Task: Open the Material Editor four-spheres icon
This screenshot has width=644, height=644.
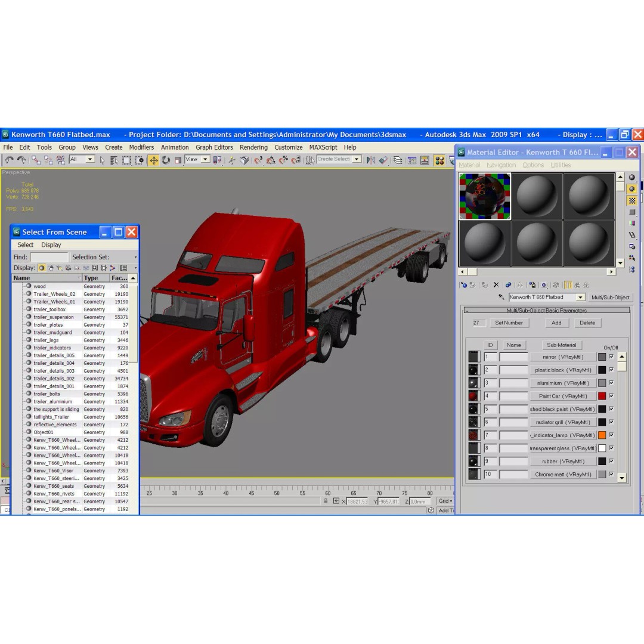Action: (x=439, y=160)
